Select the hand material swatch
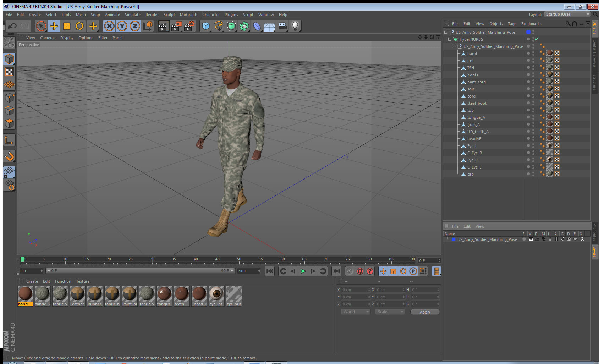 tap(25, 296)
